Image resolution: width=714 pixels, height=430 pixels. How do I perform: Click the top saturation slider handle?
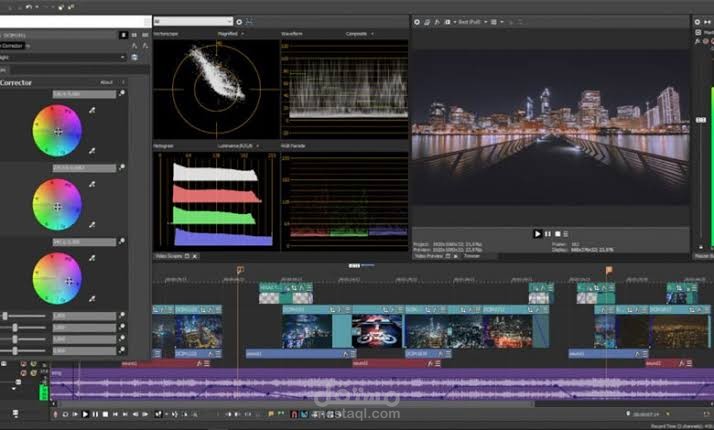point(5,316)
